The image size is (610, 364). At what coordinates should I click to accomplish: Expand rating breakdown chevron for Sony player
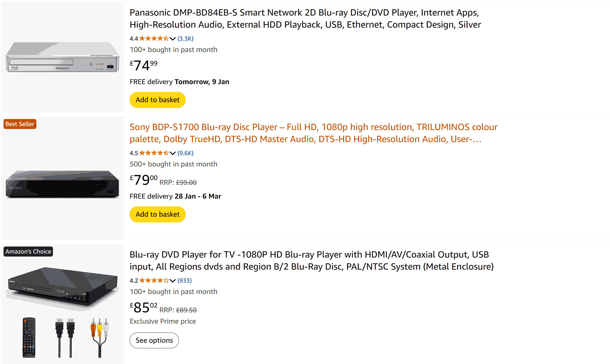tap(172, 153)
